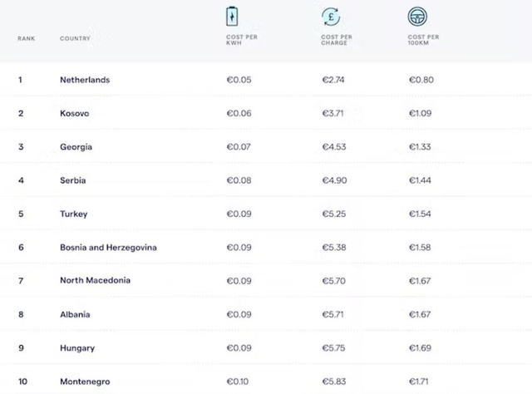Click Netherlands cost per charge €2.74
Viewport: 532px width, 394px height.
pyautogui.click(x=333, y=80)
